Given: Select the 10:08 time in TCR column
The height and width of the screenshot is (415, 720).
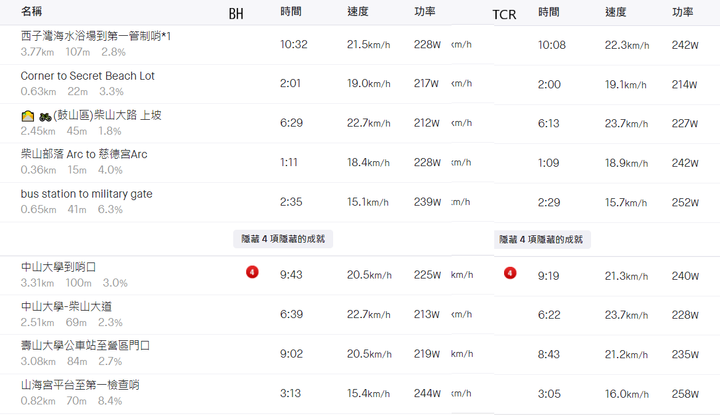Looking at the screenshot, I should click(551, 45).
